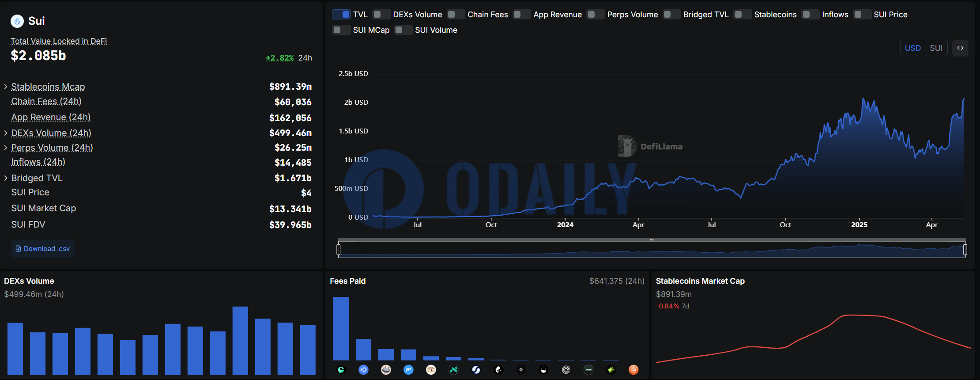Image resolution: width=980 pixels, height=380 pixels.
Task: Expand the Perps Volume (24h) row chevron
Action: pos(6,148)
